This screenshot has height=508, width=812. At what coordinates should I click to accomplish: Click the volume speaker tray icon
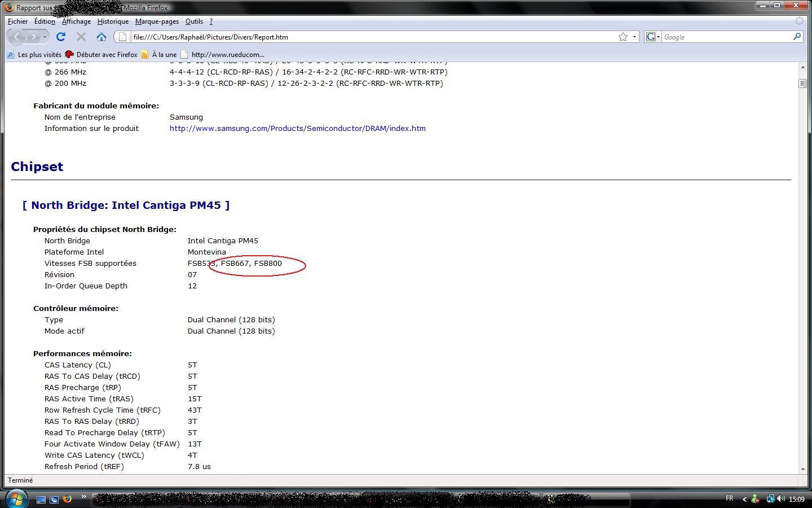[781, 499]
